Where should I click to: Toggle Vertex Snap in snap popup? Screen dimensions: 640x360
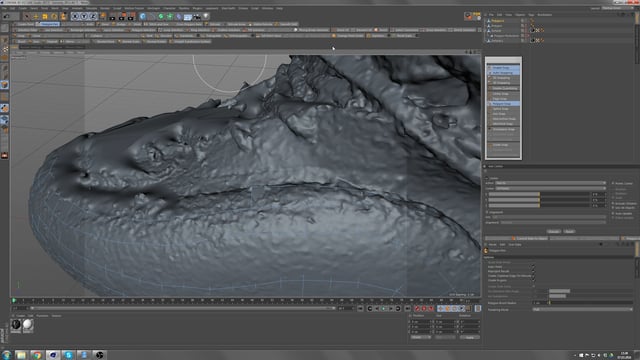(x=503, y=93)
